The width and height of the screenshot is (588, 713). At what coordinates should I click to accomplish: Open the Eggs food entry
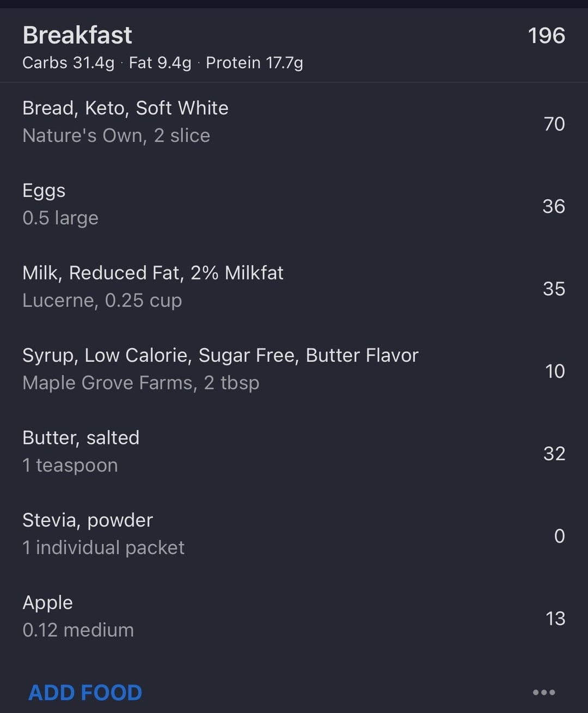[294, 205]
